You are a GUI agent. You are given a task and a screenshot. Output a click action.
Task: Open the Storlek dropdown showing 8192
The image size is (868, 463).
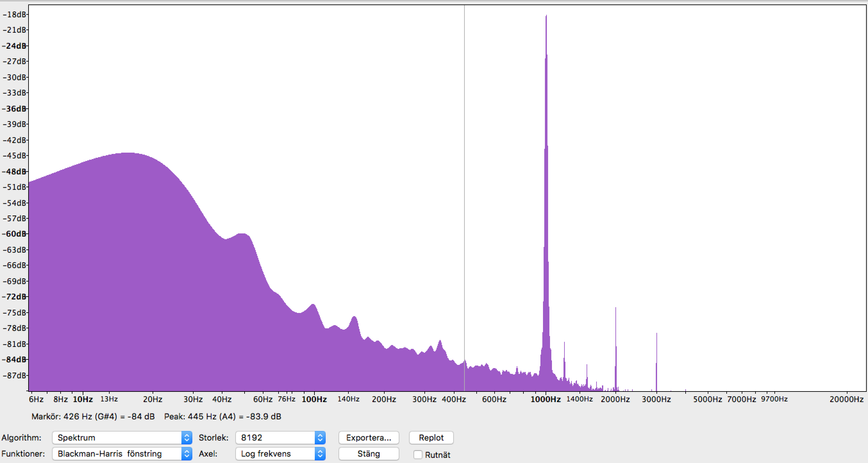click(280, 437)
